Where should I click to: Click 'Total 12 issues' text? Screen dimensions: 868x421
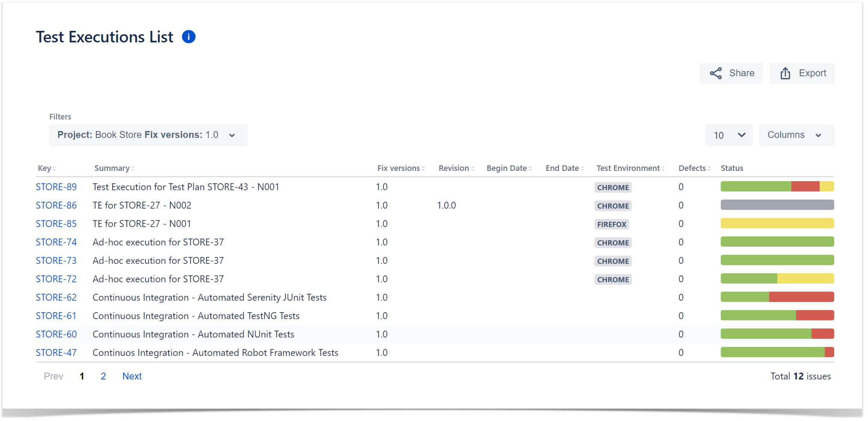click(800, 376)
